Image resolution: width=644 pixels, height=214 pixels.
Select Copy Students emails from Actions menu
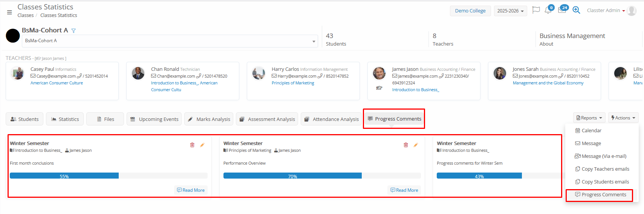tap(605, 182)
